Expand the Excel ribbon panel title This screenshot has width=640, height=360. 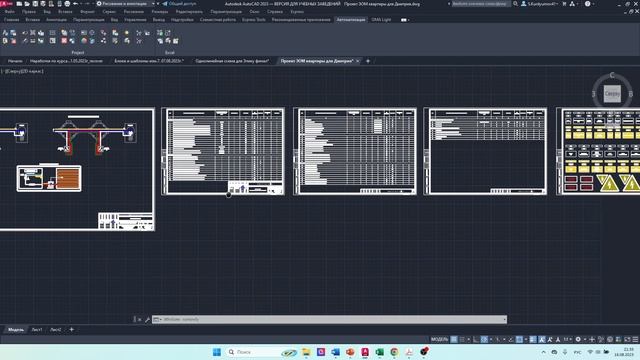[x=170, y=53]
